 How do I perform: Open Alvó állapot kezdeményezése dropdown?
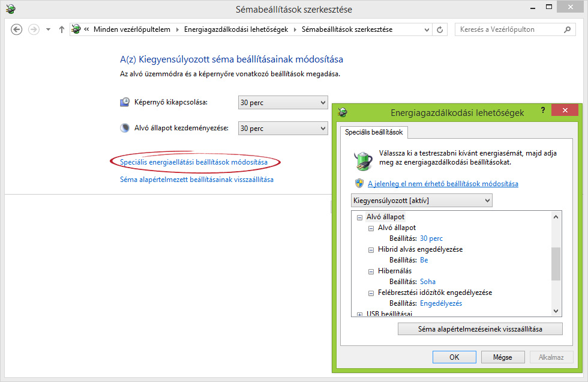[323, 129]
